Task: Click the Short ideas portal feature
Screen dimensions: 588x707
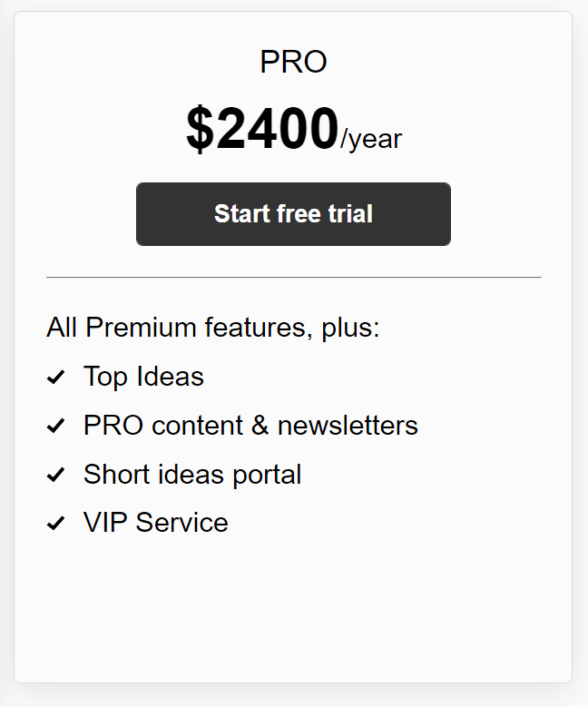Action: pos(192,475)
